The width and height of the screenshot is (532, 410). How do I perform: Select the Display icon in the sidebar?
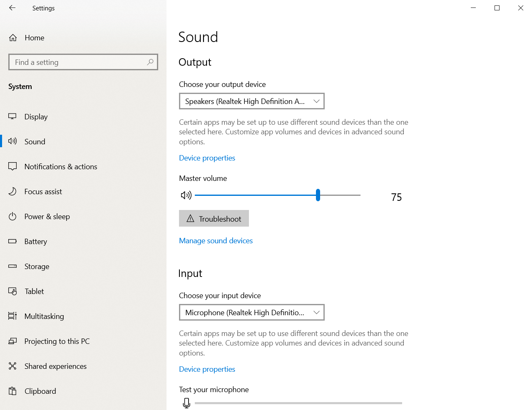click(12, 116)
